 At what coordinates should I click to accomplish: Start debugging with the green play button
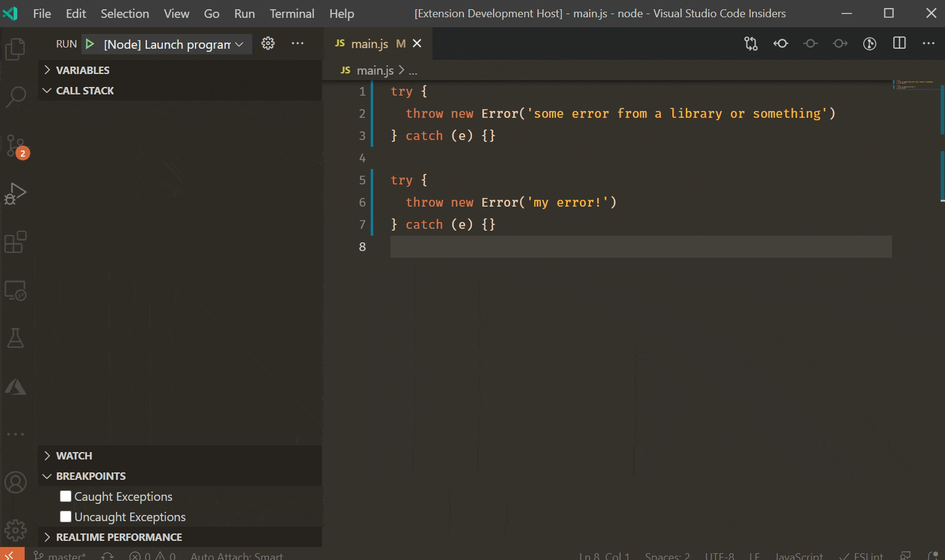pos(90,44)
